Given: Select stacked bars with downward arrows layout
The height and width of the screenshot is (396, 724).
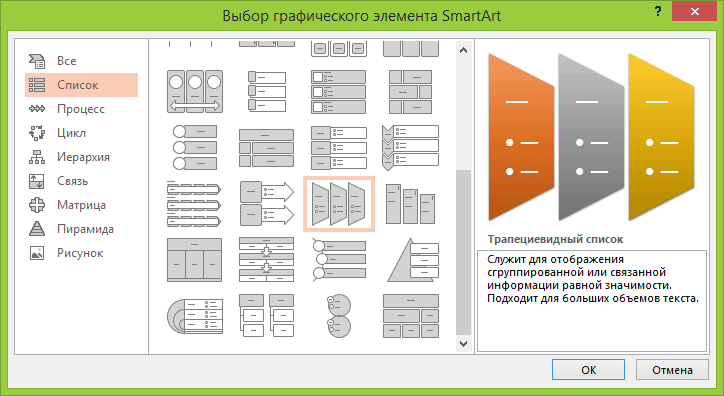Looking at the screenshot, I should click(x=266, y=260).
